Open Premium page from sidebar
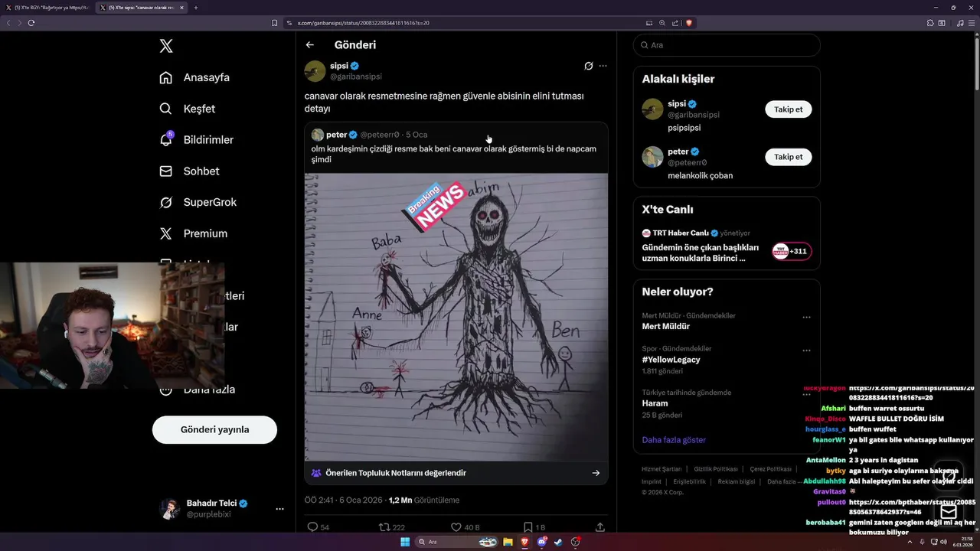 (193, 233)
